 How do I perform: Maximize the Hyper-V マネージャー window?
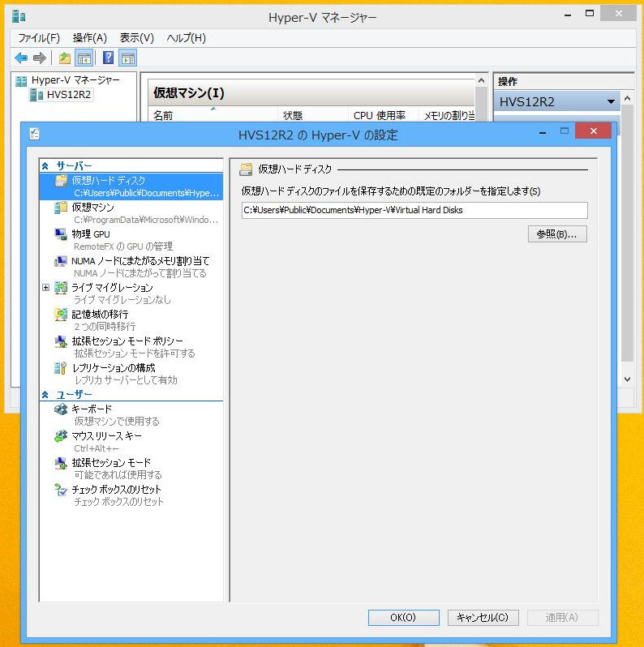590,13
